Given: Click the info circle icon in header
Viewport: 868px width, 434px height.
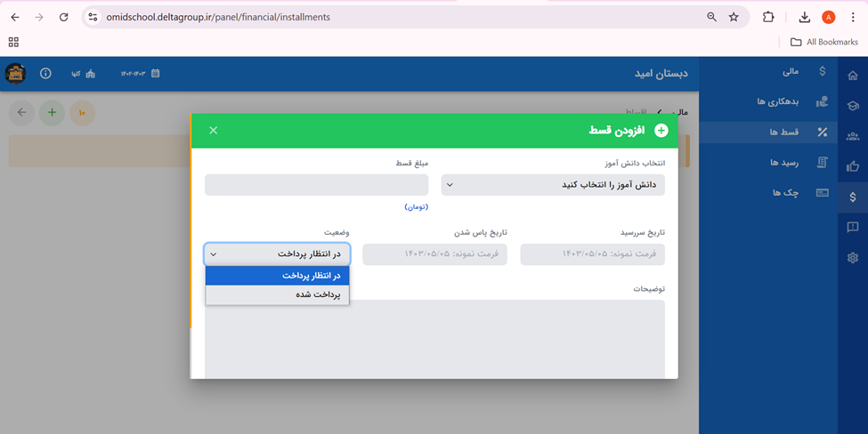Looking at the screenshot, I should pyautogui.click(x=45, y=73).
